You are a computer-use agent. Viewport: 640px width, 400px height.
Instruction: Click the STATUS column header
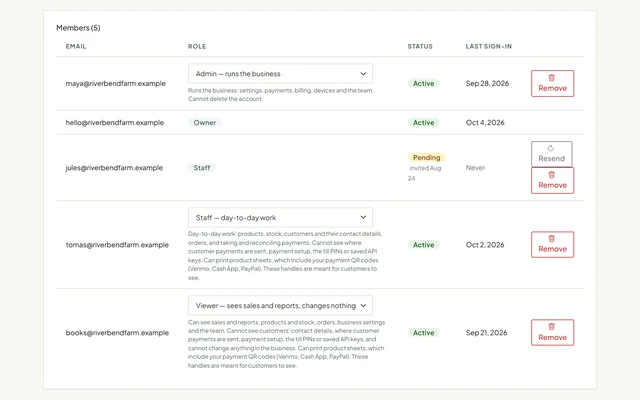[420, 47]
